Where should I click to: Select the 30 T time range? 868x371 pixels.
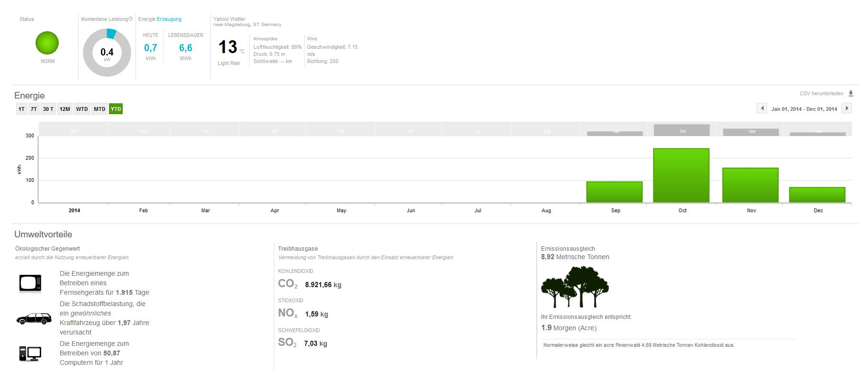tap(48, 109)
